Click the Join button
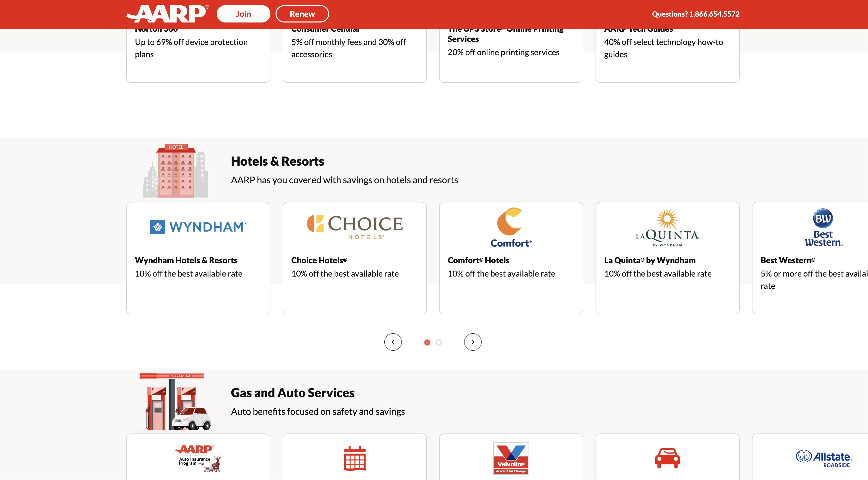Viewport: 868px width, 480px height. (x=243, y=14)
